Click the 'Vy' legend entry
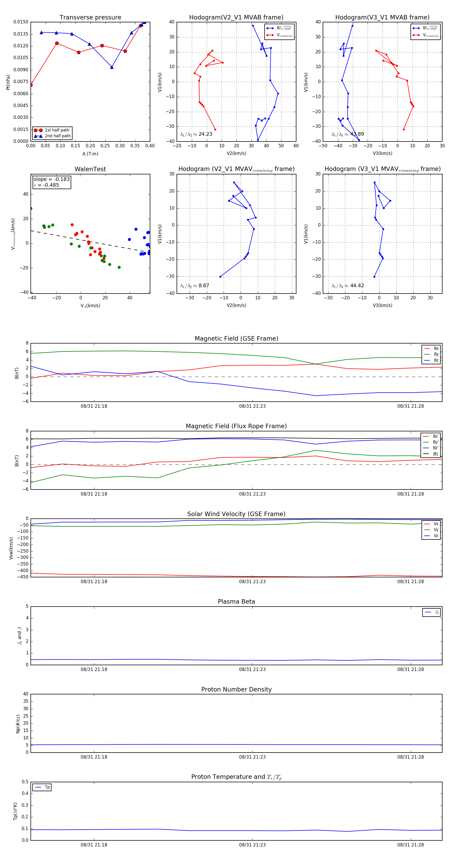The image size is (473, 868). (431, 530)
